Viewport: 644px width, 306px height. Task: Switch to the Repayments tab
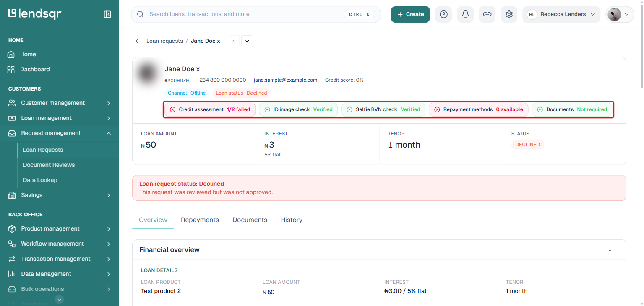(x=200, y=220)
